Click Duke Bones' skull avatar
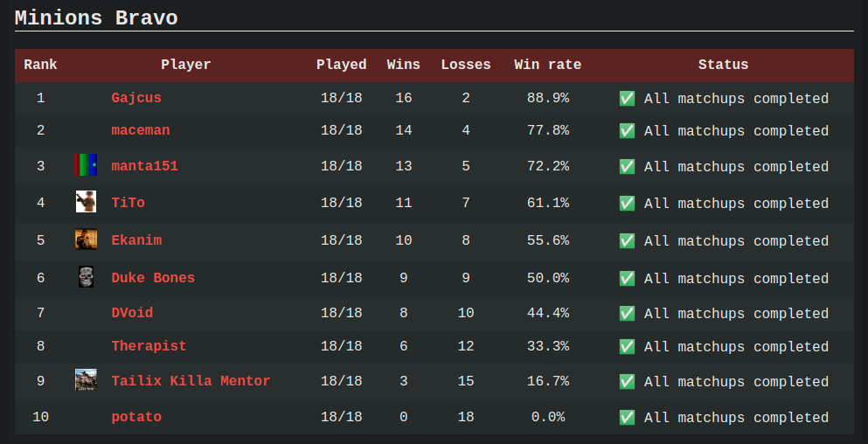This screenshot has height=444, width=868. click(x=86, y=277)
